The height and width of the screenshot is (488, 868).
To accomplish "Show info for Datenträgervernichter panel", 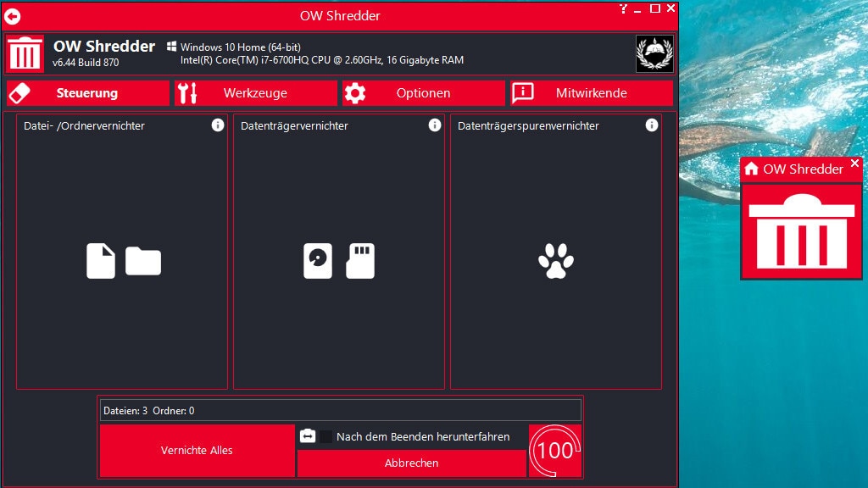I will pyautogui.click(x=435, y=125).
